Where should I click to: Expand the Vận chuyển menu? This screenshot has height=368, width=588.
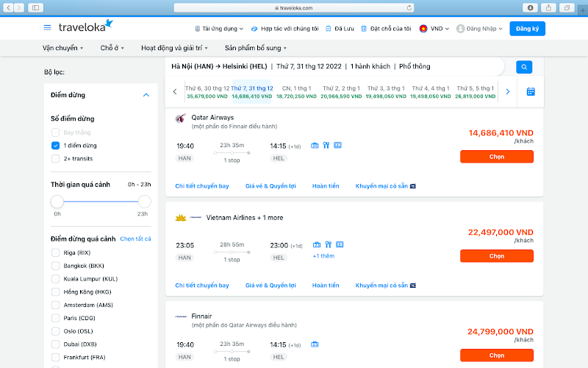[63, 48]
